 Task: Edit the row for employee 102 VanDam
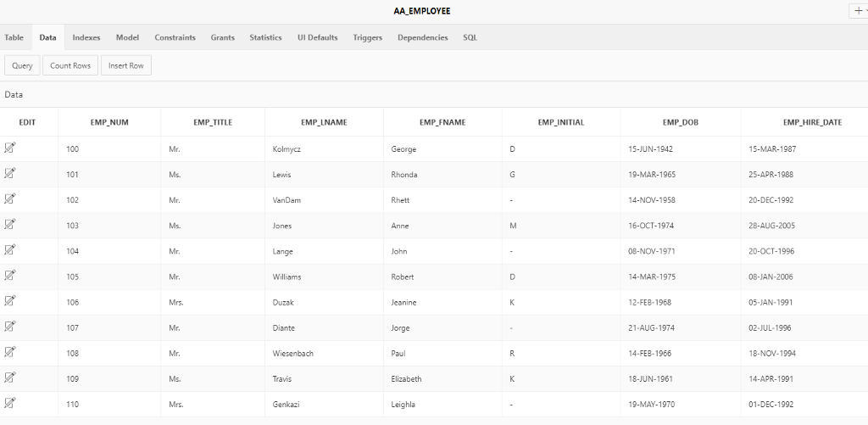(x=10, y=199)
